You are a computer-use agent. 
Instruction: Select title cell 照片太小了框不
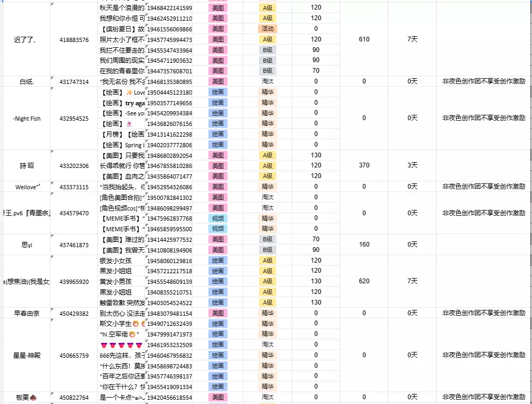(x=122, y=40)
